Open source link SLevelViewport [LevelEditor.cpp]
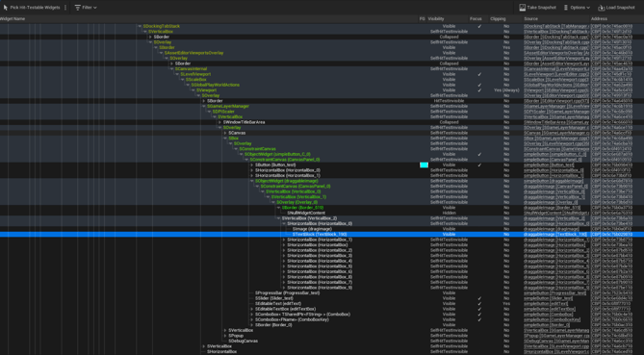 coord(556,74)
